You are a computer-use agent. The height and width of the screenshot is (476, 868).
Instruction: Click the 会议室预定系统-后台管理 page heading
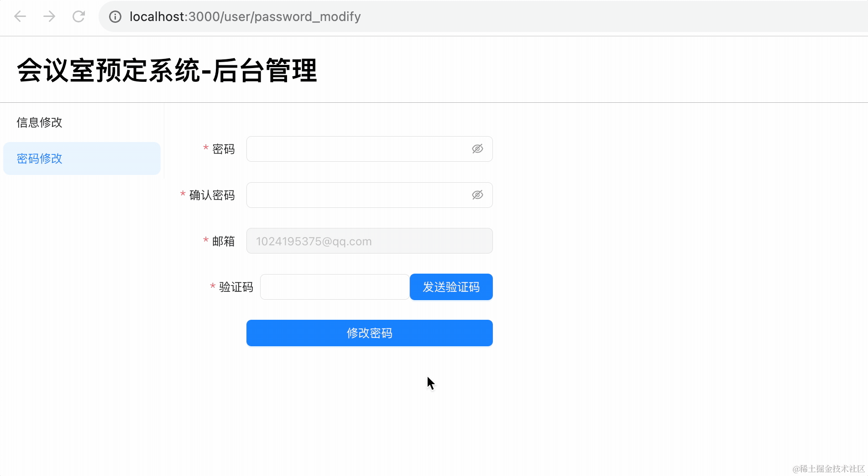[167, 71]
